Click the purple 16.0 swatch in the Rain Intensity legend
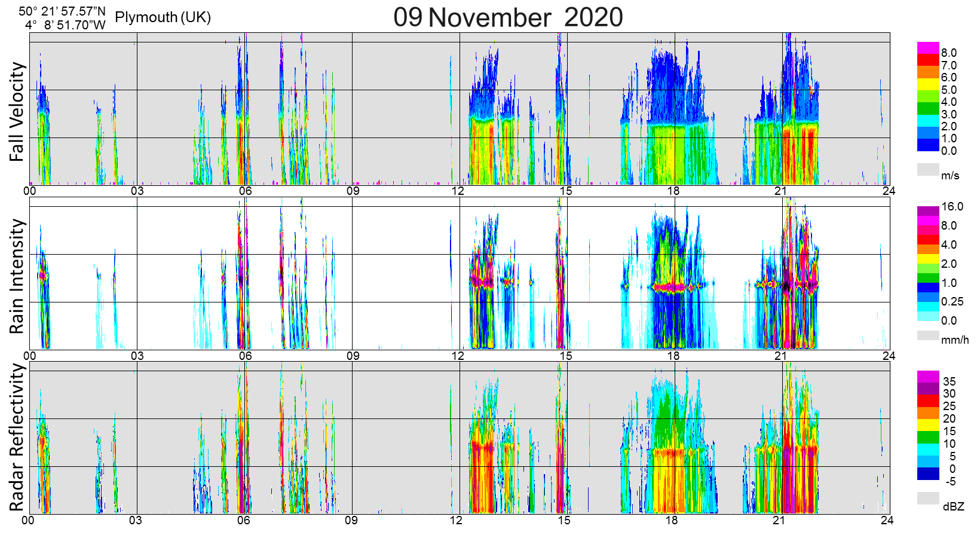 click(x=928, y=211)
